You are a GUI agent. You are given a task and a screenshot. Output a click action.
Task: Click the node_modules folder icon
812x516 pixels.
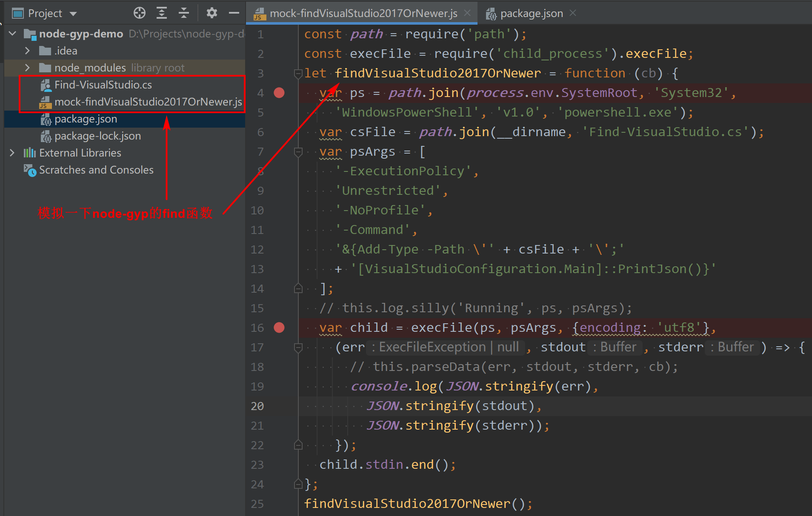tap(45, 68)
